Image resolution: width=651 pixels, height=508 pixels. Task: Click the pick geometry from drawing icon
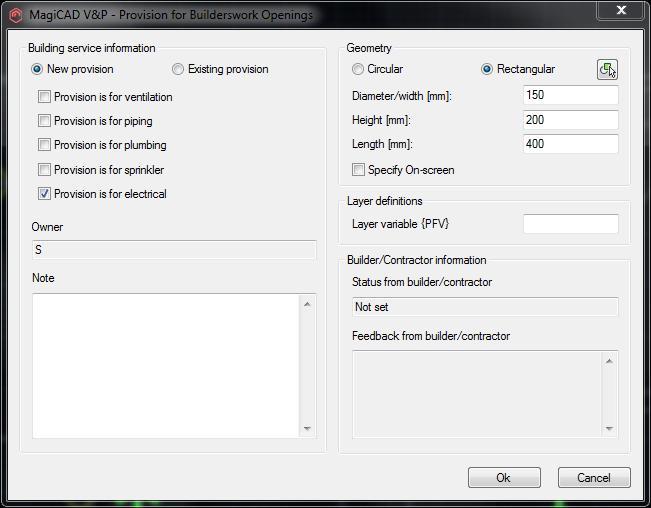[x=607, y=69]
